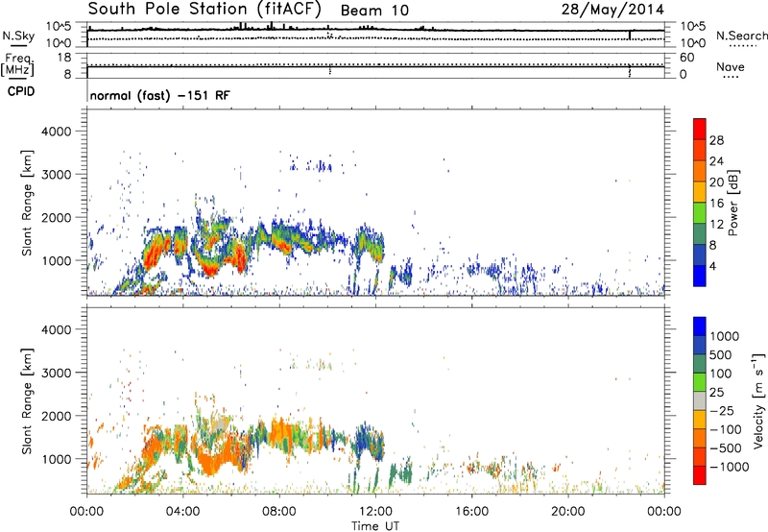Click the "20:00" time tick label

(567, 512)
